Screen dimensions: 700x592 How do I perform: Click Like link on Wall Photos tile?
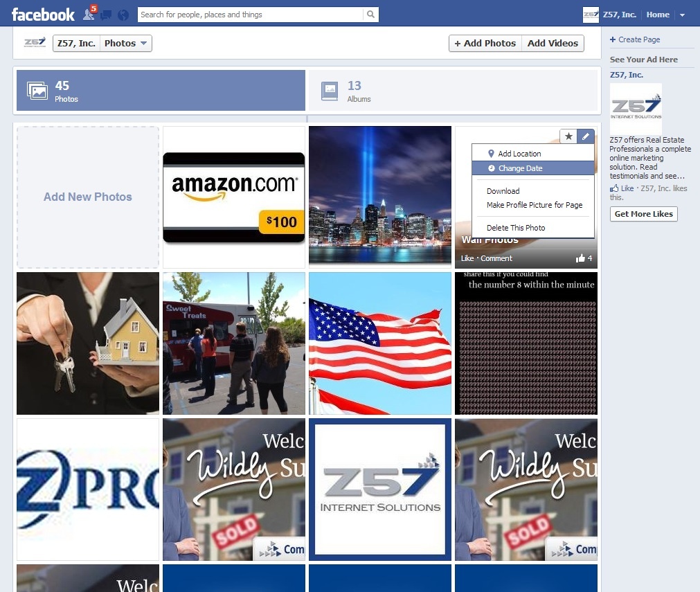(467, 258)
